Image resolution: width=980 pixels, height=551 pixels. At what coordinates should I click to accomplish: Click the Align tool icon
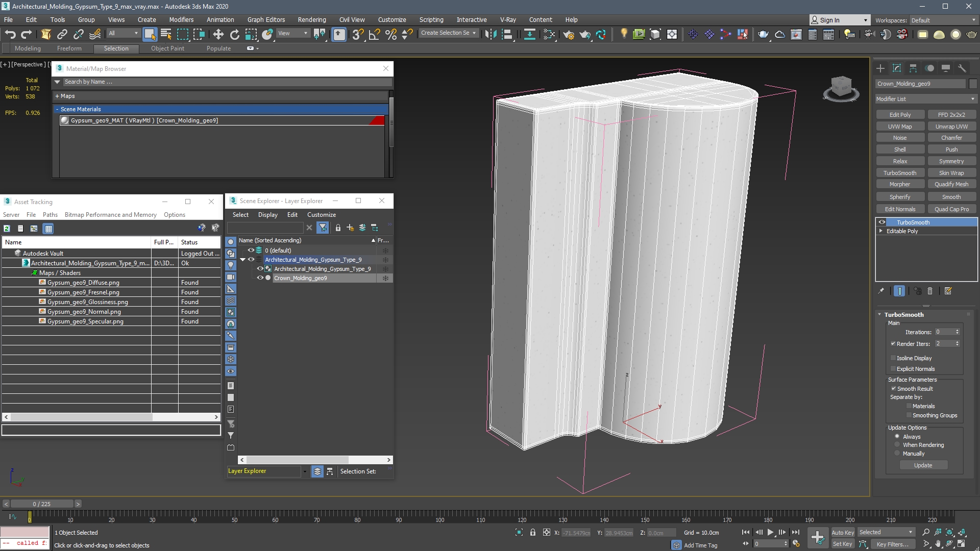point(507,34)
